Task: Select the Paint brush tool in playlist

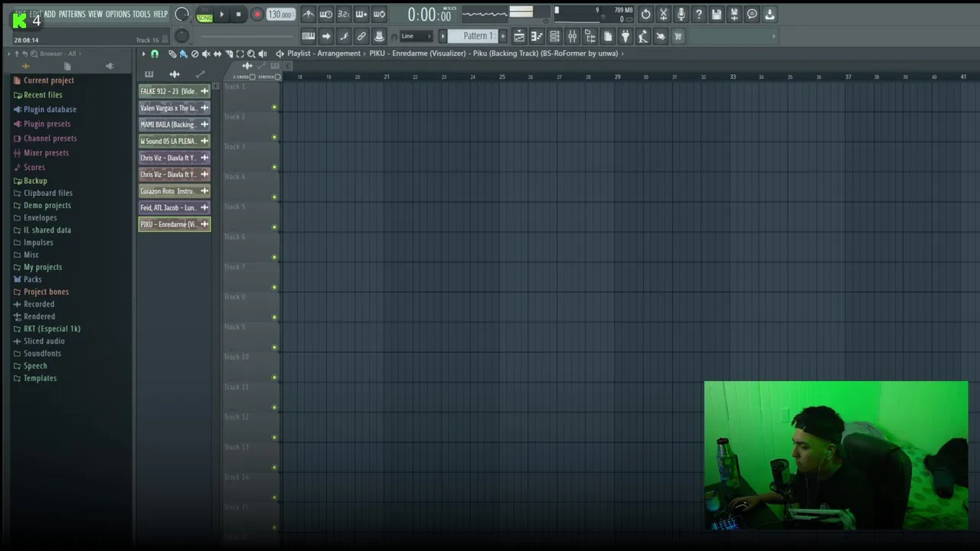Action: click(x=183, y=54)
